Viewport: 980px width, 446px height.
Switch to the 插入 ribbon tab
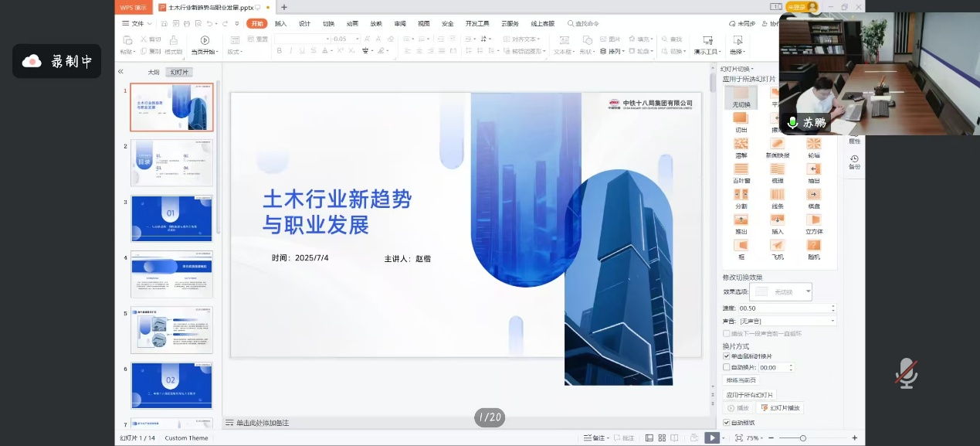(x=280, y=24)
